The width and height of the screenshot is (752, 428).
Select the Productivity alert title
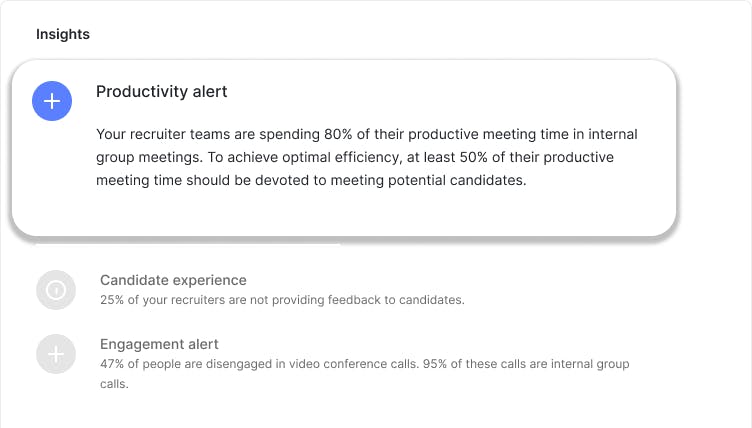(162, 92)
